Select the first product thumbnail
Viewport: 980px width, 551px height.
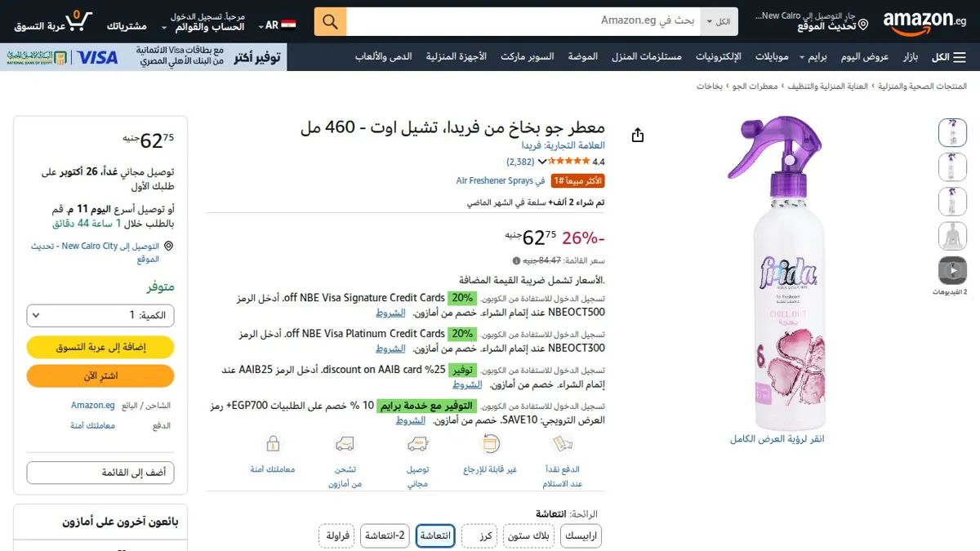(952, 132)
